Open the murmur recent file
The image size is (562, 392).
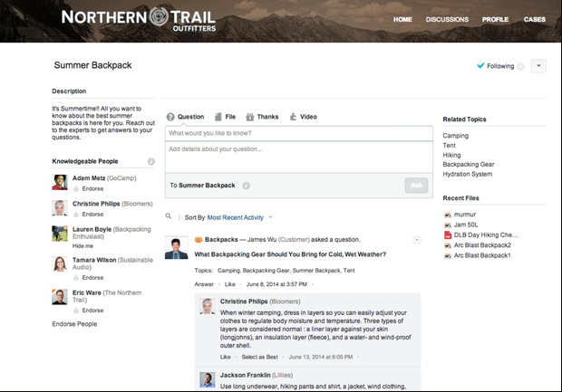coord(465,215)
